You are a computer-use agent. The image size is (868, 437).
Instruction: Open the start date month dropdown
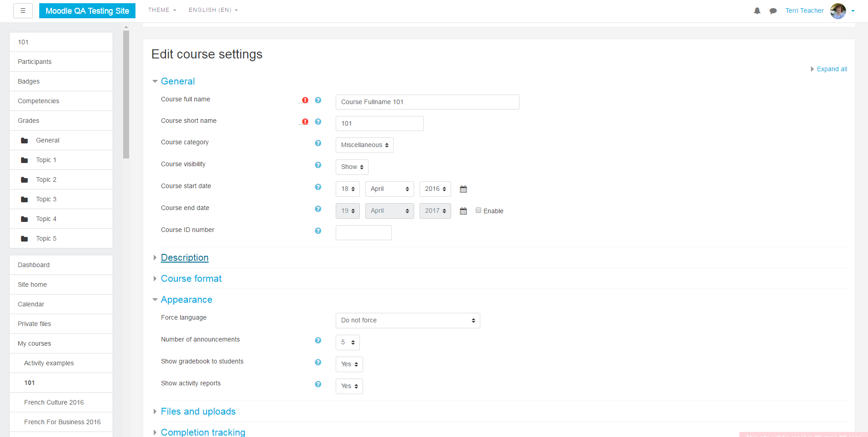coord(390,189)
